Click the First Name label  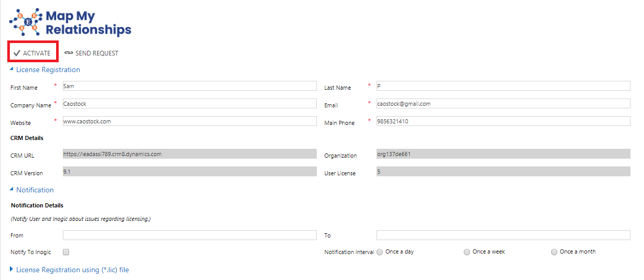pos(24,88)
